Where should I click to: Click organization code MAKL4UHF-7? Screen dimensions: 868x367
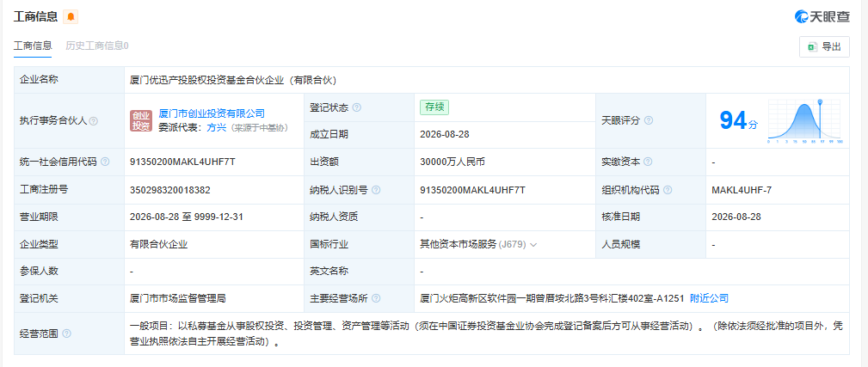point(742,190)
